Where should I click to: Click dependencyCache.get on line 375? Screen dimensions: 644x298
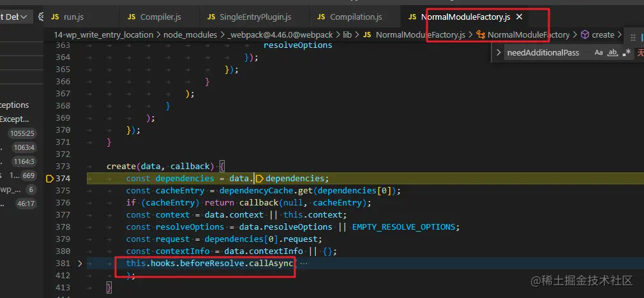267,190
